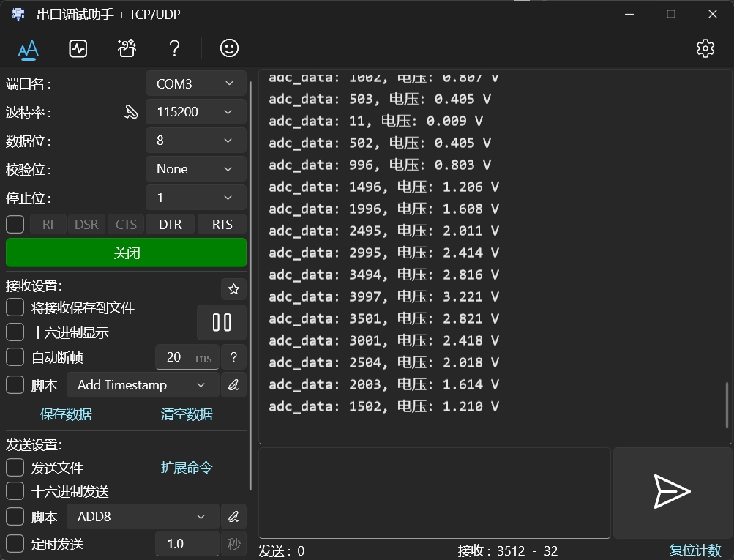734x560 pixels.
Task: Open the 115200 baud rate dropdown
Action: [x=195, y=112]
